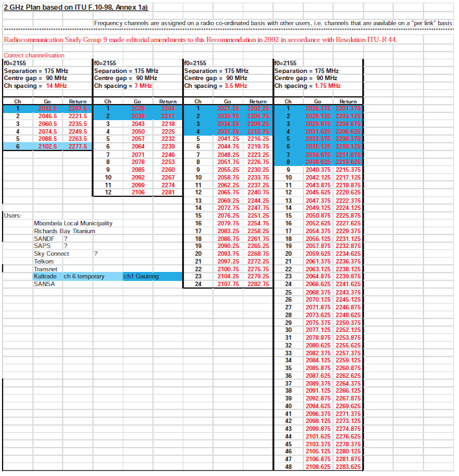This screenshot has width=459, height=476.
Task: Click the Go value 2108.625
Action: tap(318, 466)
